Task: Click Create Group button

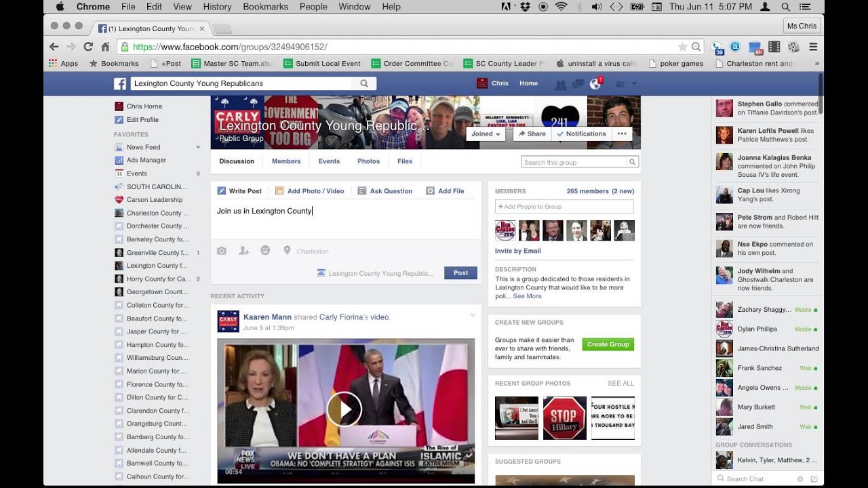Action: 608,344
